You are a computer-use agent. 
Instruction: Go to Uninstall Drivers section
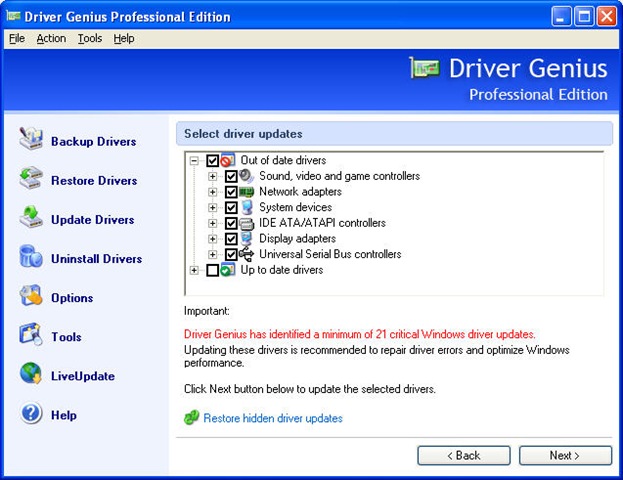[97, 259]
